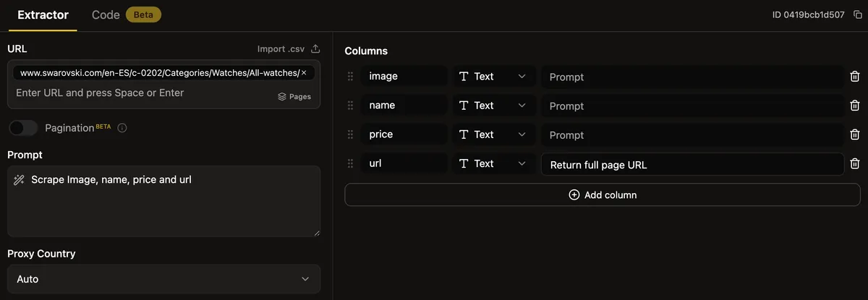
Task: Select the Extractor tab
Action: coord(43,15)
